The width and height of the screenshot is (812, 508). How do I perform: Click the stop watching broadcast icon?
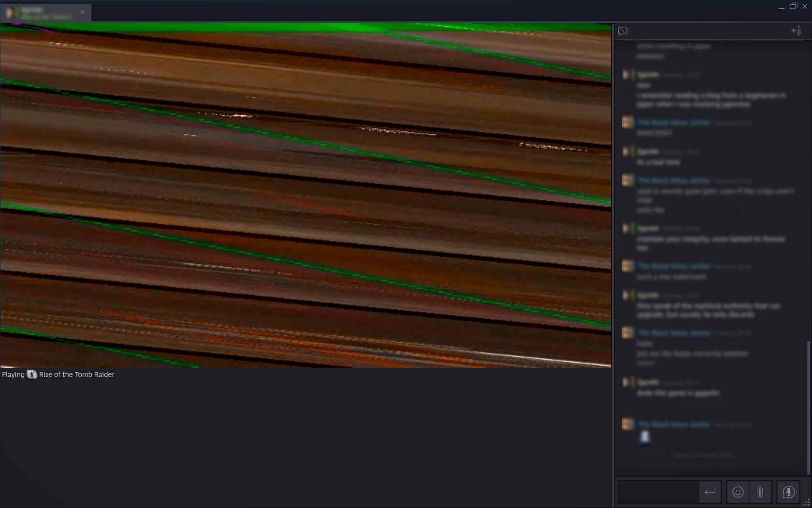coord(623,31)
